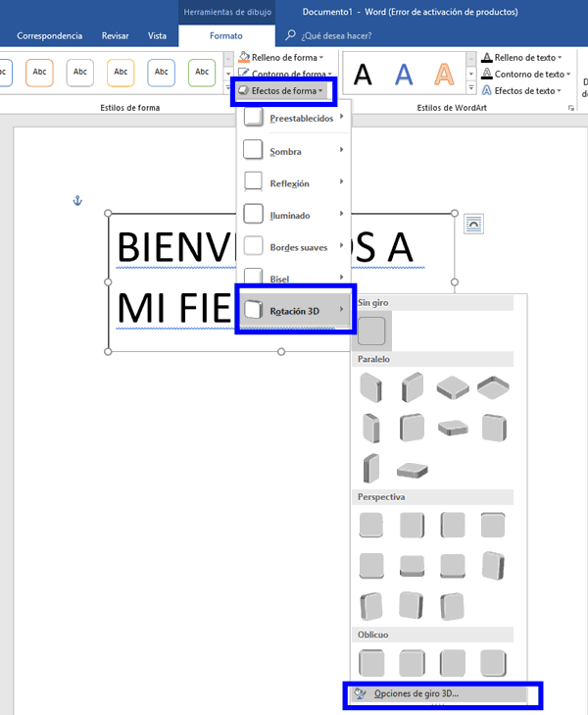Screen dimensions: 588x715
Task: Choose the gray-outlined Abc shape style
Action: tap(79, 73)
